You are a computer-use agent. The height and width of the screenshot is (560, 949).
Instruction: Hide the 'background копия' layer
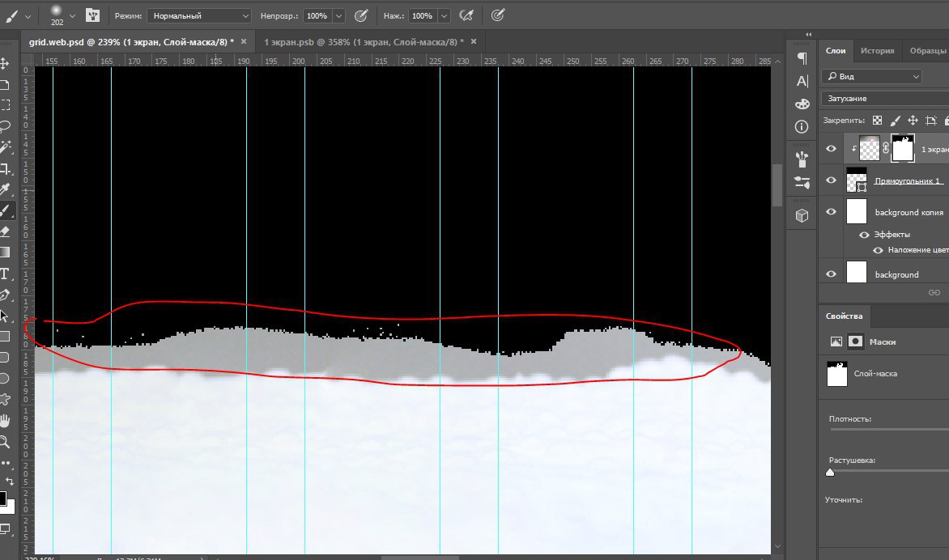pos(831,212)
